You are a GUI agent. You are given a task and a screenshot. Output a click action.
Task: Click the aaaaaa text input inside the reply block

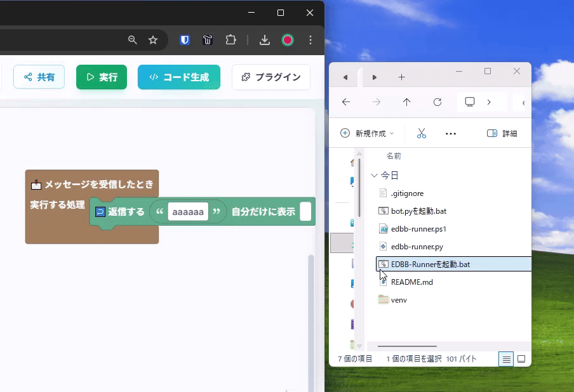187,211
